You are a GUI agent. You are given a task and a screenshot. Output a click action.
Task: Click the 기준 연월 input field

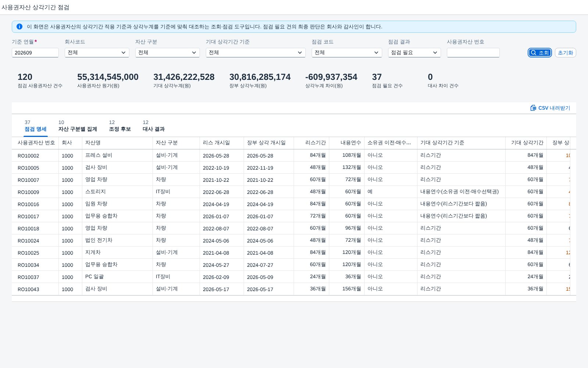coord(35,53)
